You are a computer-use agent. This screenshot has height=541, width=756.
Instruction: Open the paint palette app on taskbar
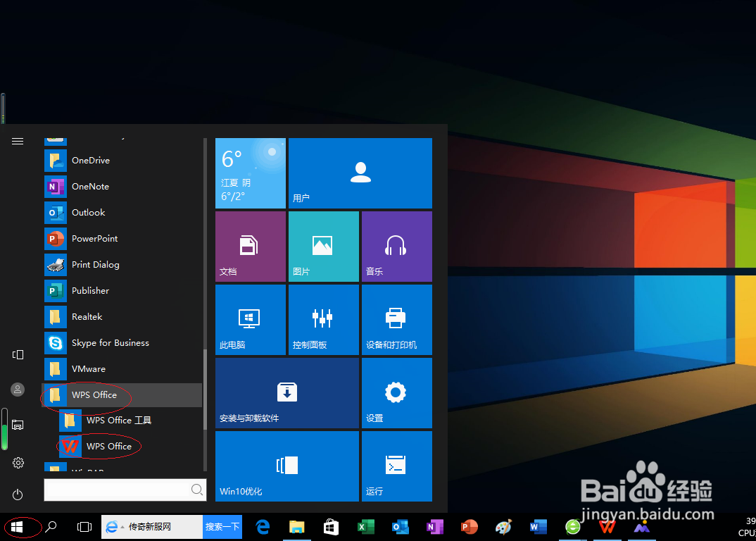tap(504, 527)
